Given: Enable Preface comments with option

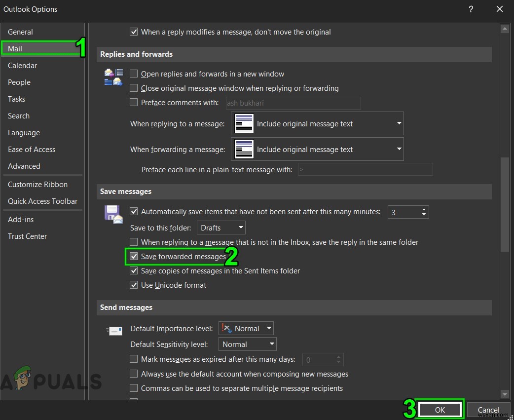Looking at the screenshot, I should click(134, 102).
